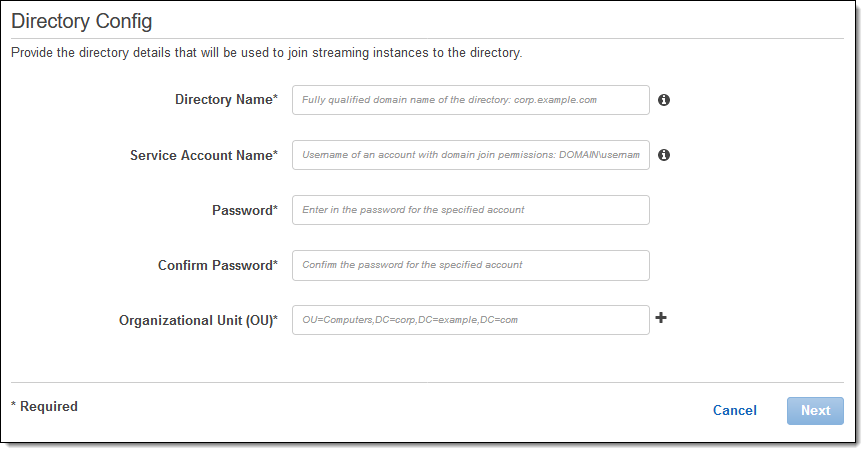Image resolution: width=866 pixels, height=453 pixels.
Task: Click the Service Account Name label
Action: point(203,155)
